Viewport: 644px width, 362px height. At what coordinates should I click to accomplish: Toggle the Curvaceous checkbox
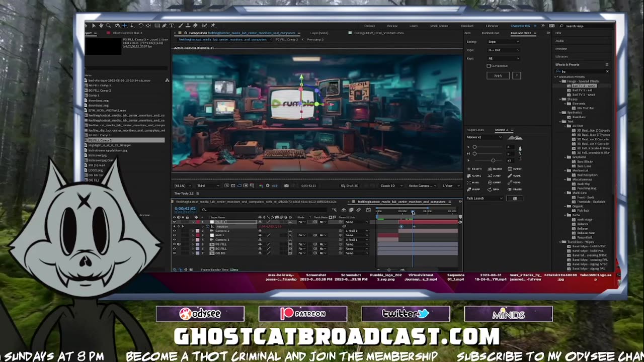point(489,66)
